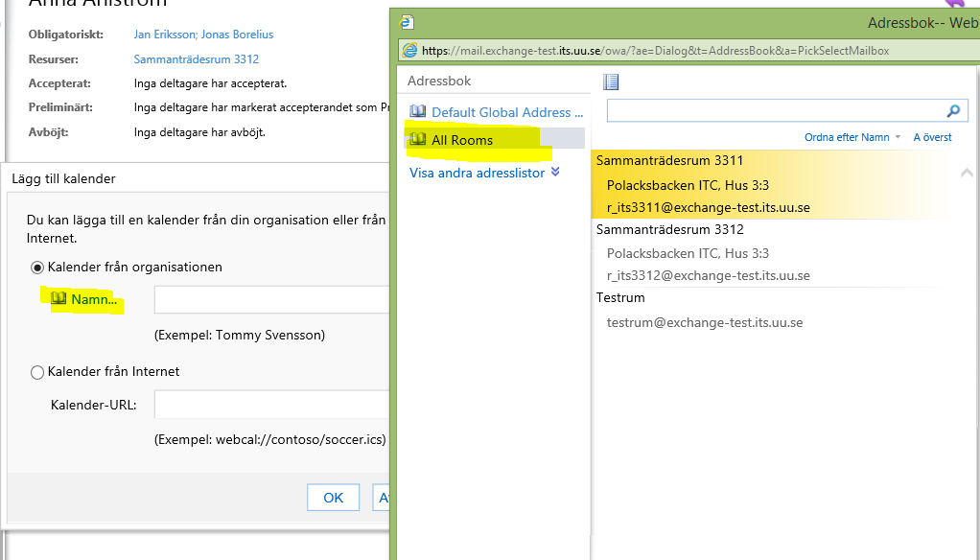The width and height of the screenshot is (980, 560).
Task: Open the Ordna efter Namn sort dropdown
Action: 852,137
